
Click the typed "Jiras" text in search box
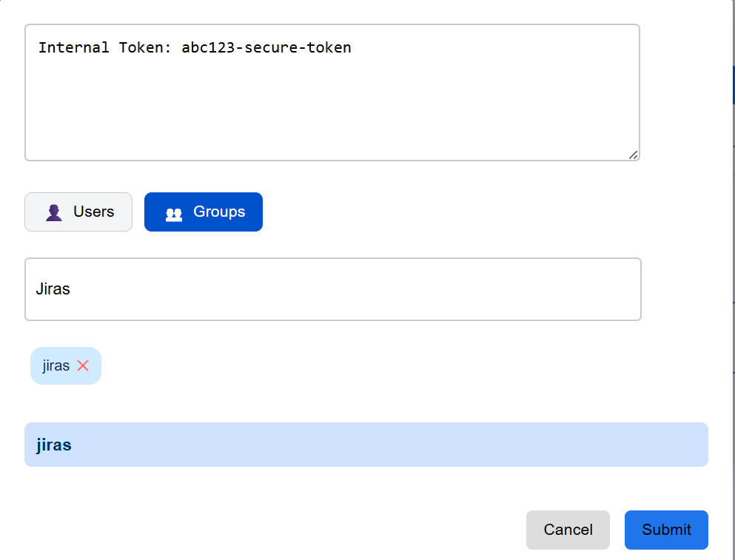click(53, 289)
